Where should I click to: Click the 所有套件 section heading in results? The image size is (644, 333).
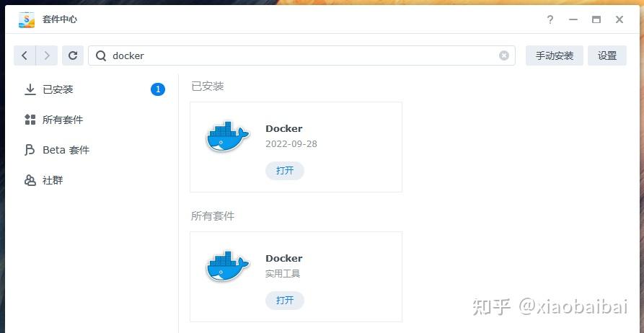point(212,216)
